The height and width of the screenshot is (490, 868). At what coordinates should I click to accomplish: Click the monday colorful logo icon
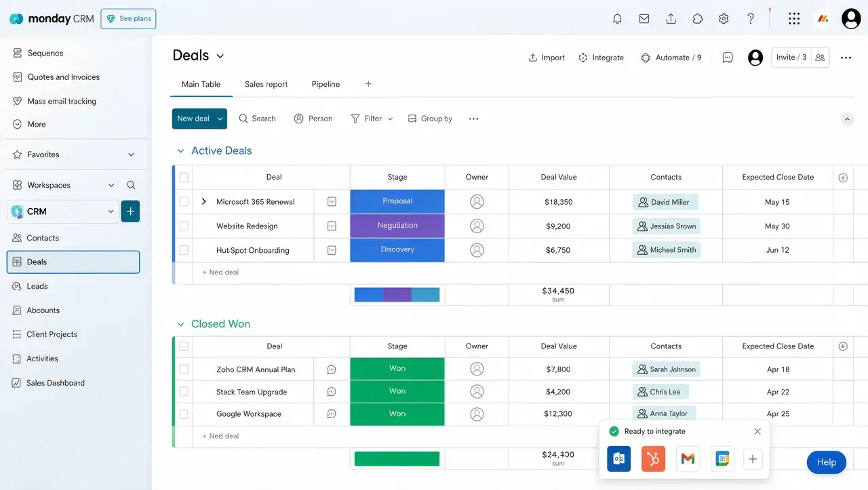(x=823, y=19)
